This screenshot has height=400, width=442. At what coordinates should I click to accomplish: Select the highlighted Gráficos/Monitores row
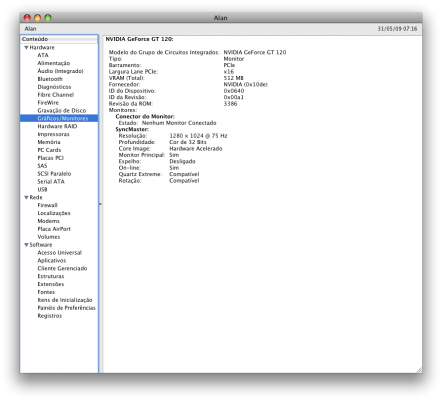(x=59, y=118)
